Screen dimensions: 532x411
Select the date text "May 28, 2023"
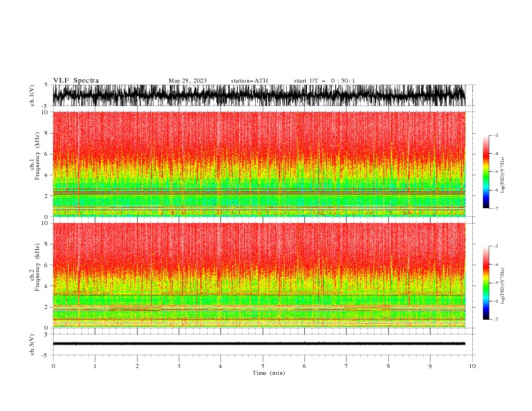tap(187, 81)
